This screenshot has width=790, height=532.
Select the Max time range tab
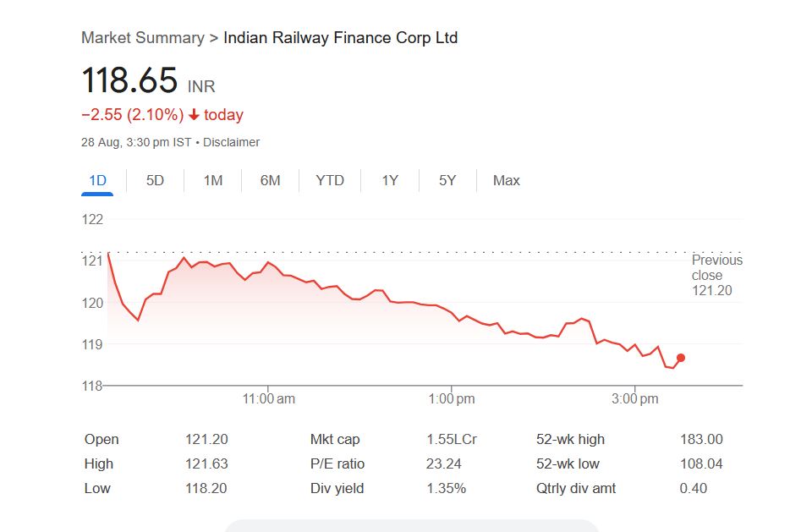(x=507, y=180)
